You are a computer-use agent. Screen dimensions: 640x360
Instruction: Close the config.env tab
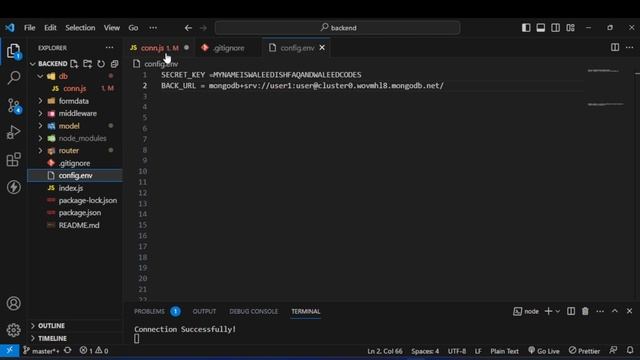322,48
